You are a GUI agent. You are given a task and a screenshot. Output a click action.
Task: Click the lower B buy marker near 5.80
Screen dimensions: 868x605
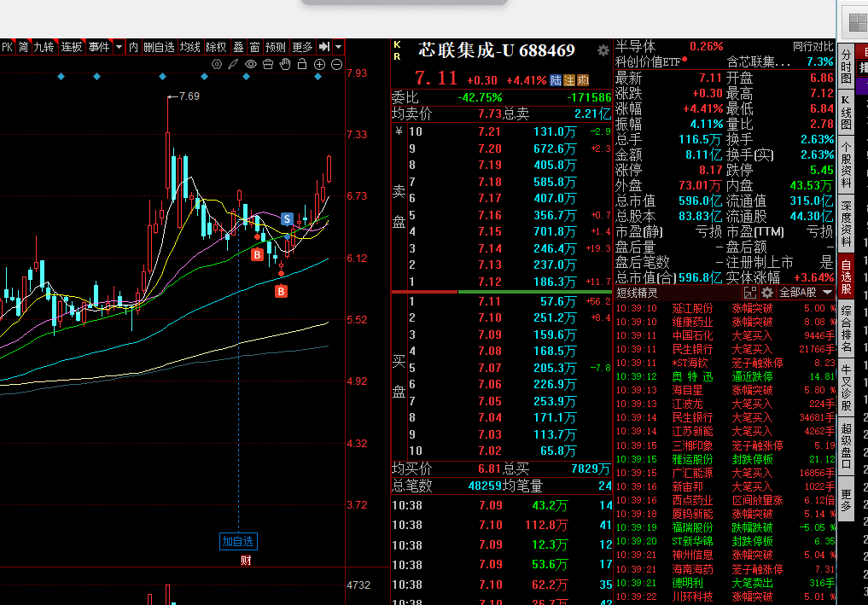point(281,291)
